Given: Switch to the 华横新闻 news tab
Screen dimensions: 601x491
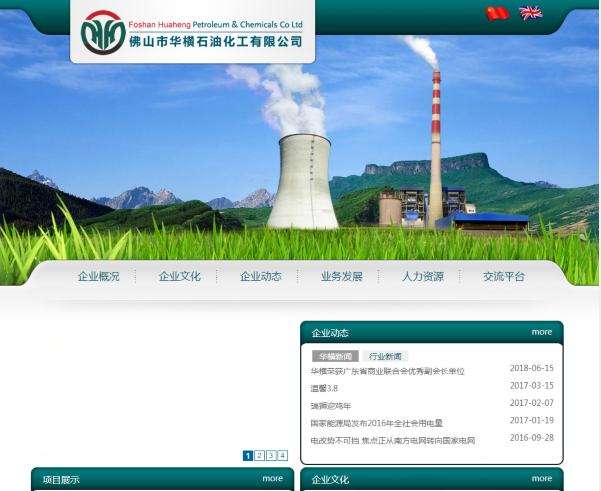Looking at the screenshot, I should (x=335, y=356).
